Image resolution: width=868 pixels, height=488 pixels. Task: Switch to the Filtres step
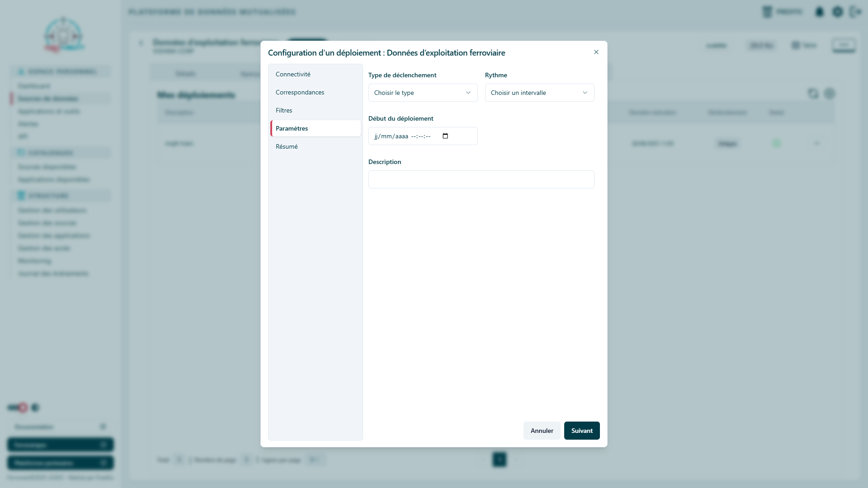point(316,110)
